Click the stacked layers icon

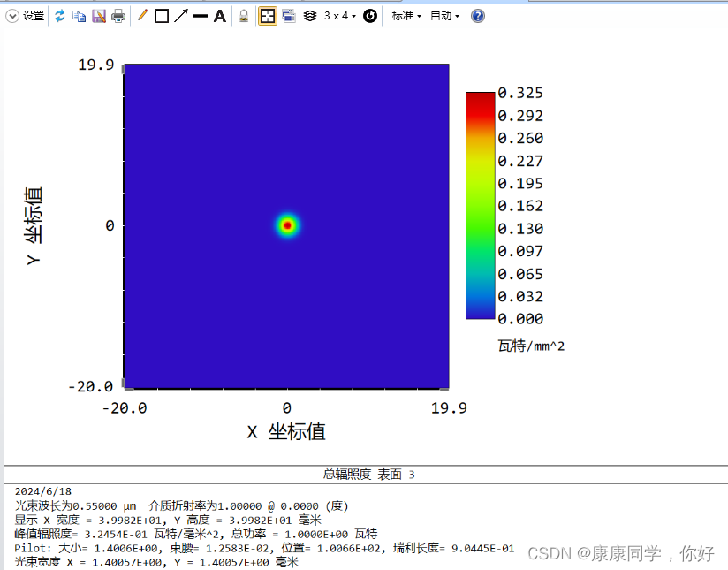(310, 16)
